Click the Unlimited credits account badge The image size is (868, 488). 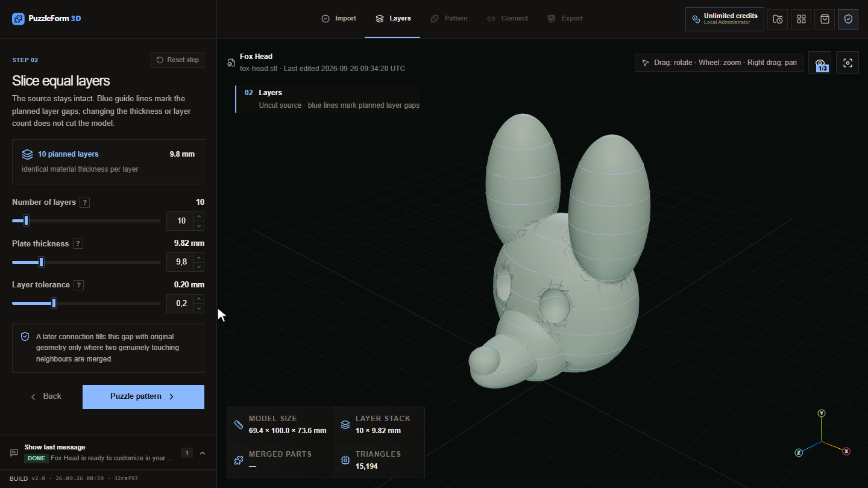point(725,19)
